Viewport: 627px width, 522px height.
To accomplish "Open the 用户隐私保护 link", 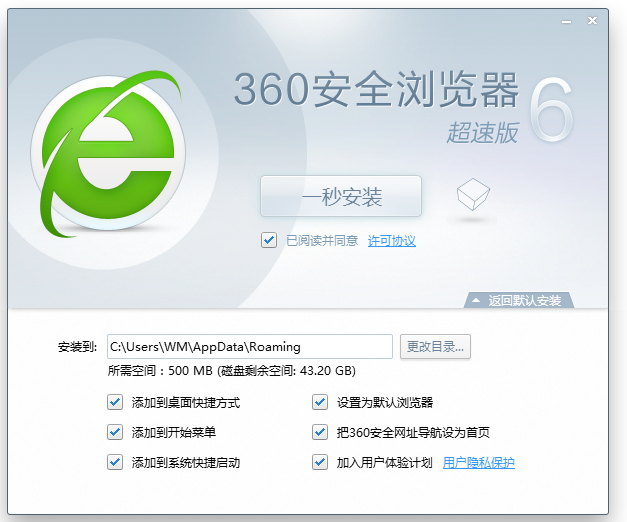I will [x=479, y=463].
